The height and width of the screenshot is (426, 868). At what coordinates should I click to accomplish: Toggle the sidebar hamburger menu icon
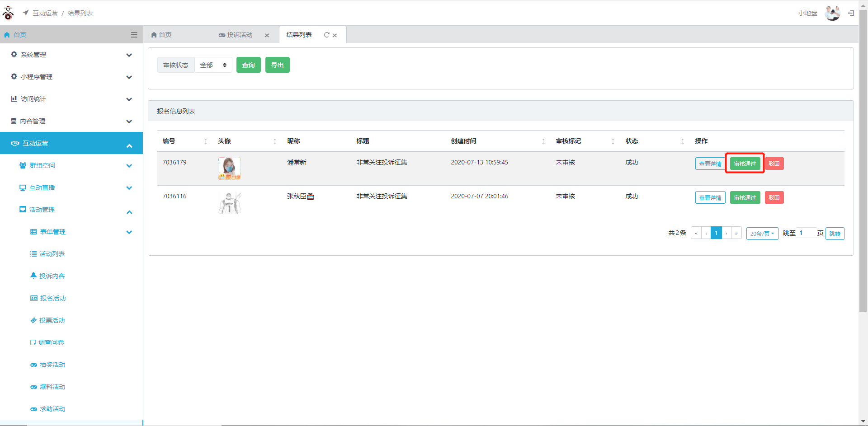(134, 35)
